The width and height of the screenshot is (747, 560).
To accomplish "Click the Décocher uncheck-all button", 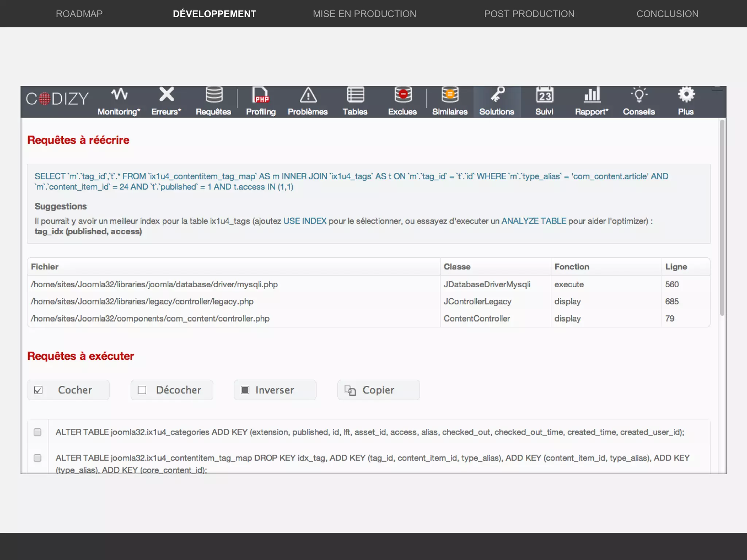I will [172, 390].
